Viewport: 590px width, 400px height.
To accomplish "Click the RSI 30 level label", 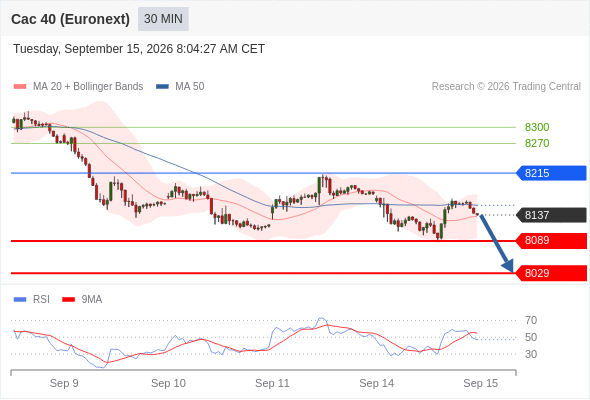I will point(531,354).
